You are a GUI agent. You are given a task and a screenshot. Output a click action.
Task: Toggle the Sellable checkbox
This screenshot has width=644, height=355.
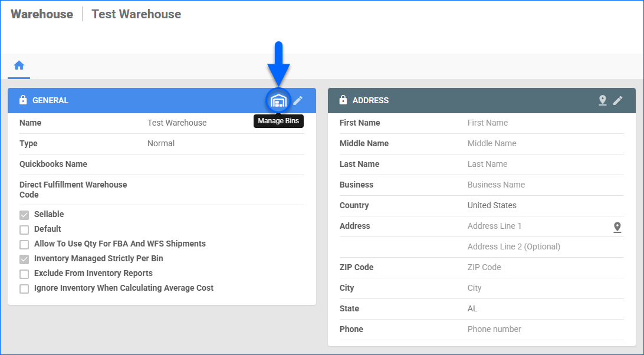pos(24,215)
